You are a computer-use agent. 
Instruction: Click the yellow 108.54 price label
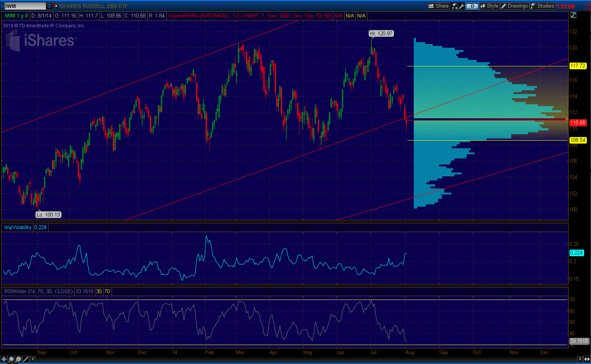click(578, 140)
